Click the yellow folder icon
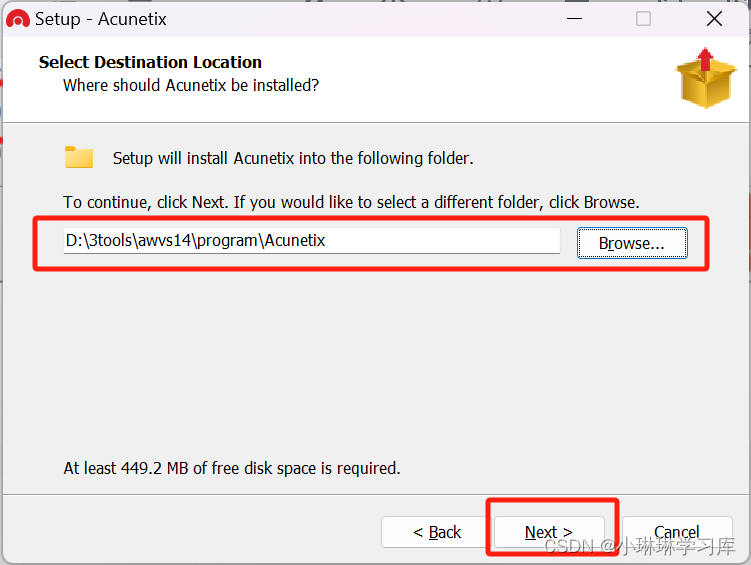Viewport: 751px width, 565px height. point(79,157)
